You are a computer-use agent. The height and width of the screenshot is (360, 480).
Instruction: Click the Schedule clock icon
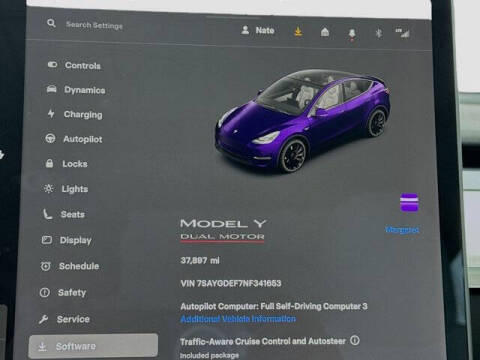[45, 266]
